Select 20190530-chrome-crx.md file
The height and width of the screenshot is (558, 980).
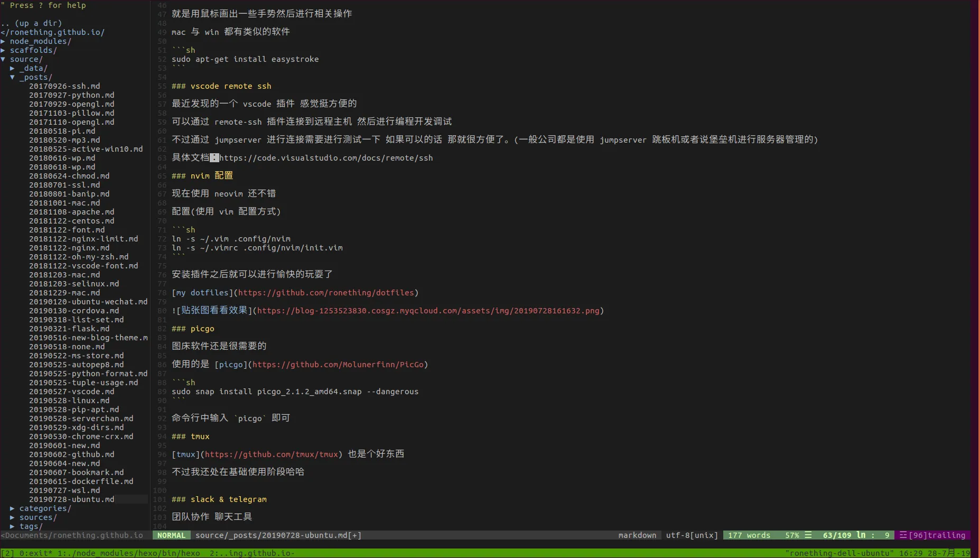(81, 436)
